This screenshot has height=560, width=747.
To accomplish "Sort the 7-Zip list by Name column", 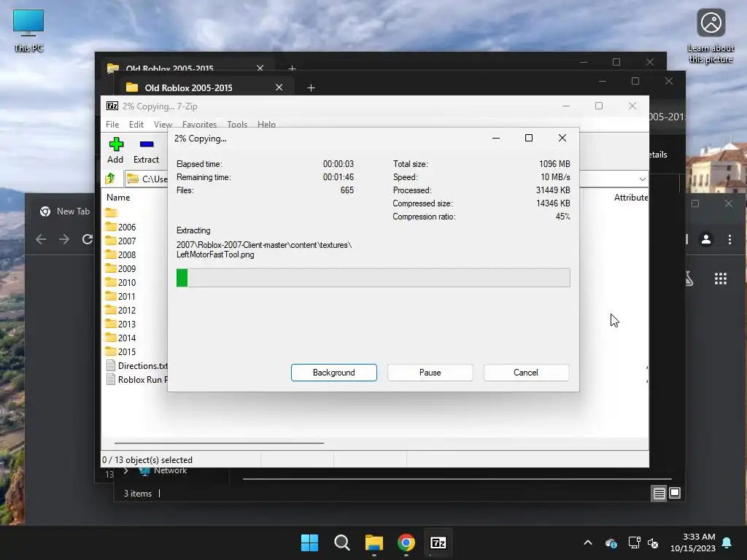I will (x=118, y=197).
